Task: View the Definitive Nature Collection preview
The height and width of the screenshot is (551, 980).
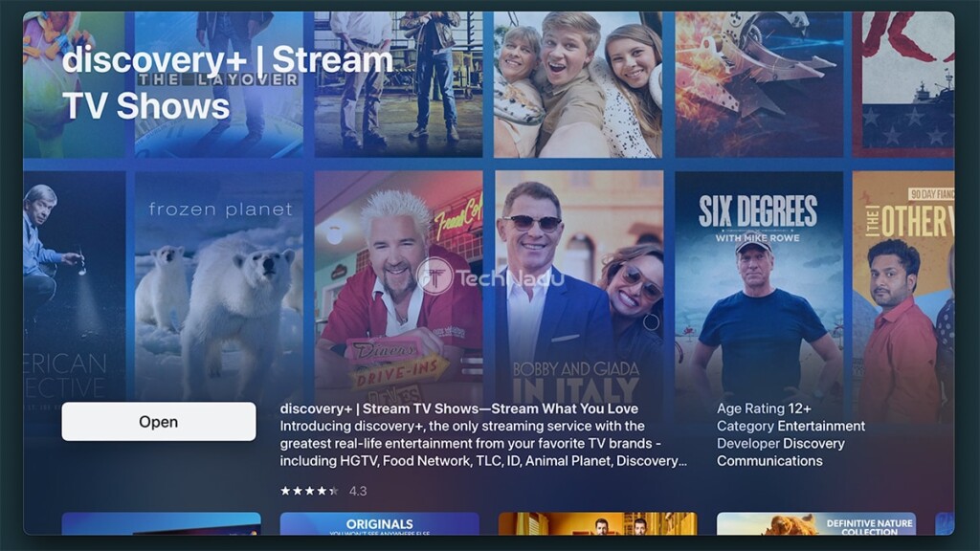Action: [x=815, y=523]
